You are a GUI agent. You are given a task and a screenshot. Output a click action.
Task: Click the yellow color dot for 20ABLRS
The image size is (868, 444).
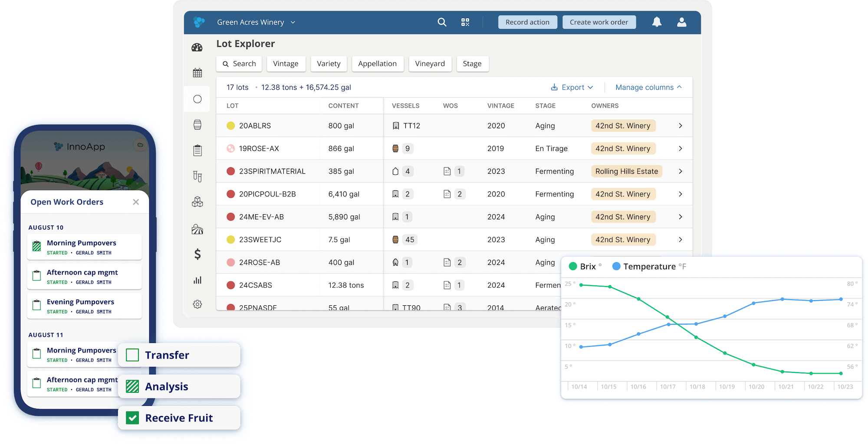231,126
